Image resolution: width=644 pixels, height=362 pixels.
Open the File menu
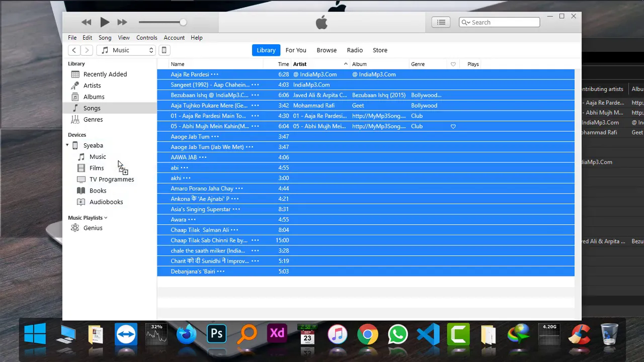pyautogui.click(x=72, y=38)
